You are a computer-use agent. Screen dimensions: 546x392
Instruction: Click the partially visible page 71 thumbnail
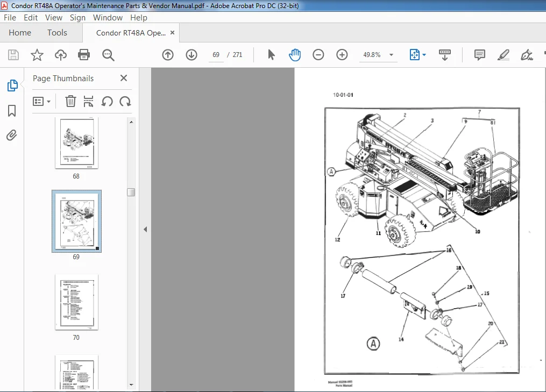pos(76,372)
